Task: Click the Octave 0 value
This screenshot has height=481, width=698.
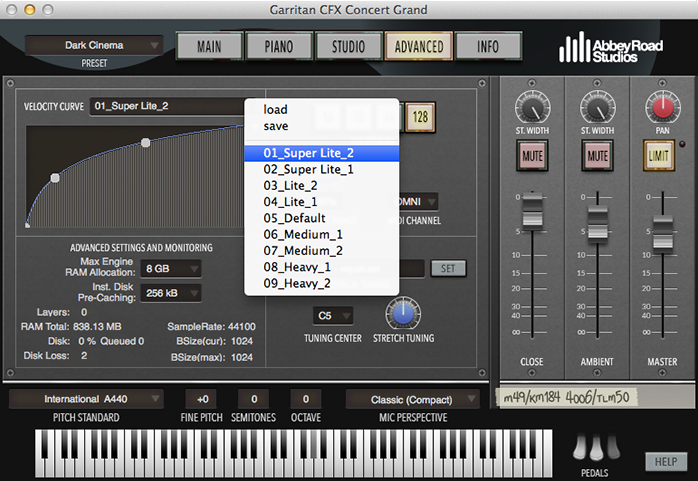Action: [306, 399]
